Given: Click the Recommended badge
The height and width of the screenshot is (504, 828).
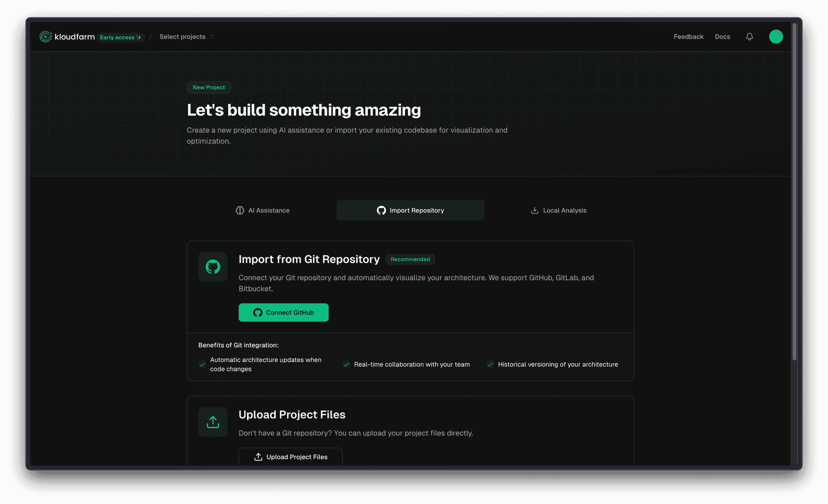Looking at the screenshot, I should [410, 259].
